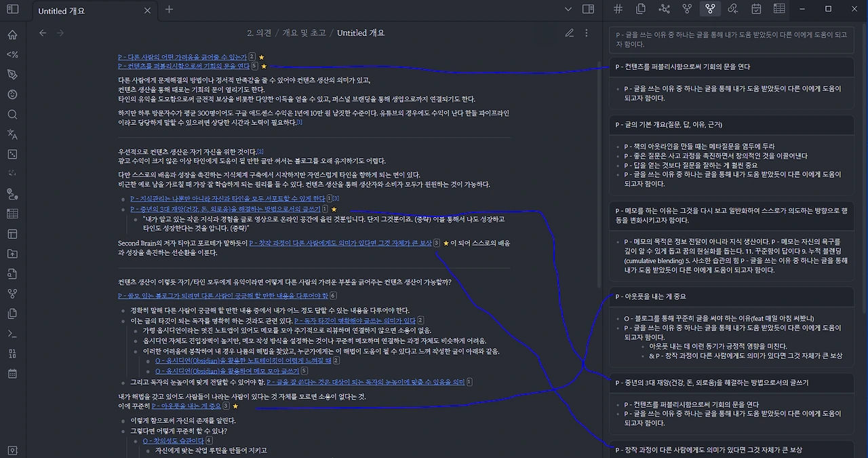Open link 'P - 아웃풋을 내는 게 중요' in note
Image resolution: width=868 pixels, height=458 pixels.
point(186,406)
